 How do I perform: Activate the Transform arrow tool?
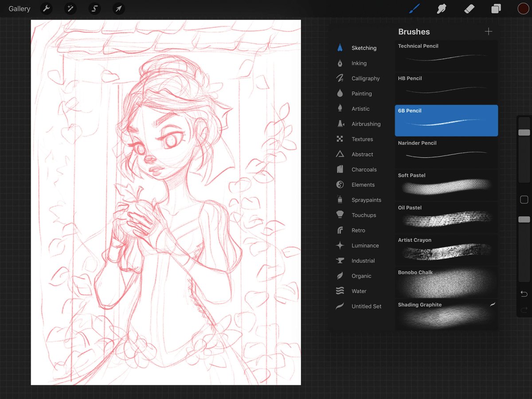coord(118,8)
